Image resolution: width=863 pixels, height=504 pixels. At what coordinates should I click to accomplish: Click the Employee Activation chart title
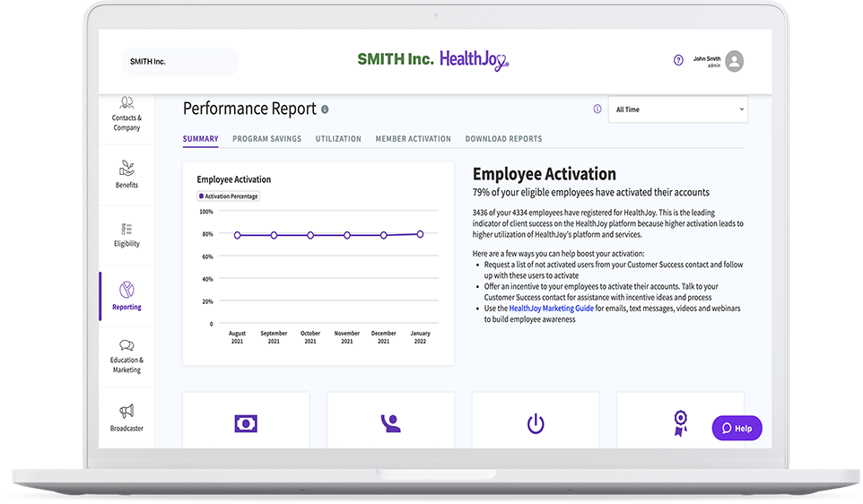tap(234, 179)
